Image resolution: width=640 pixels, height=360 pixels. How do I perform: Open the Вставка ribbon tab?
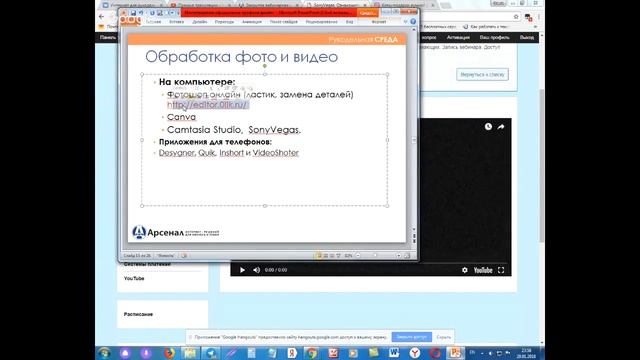[x=176, y=22]
